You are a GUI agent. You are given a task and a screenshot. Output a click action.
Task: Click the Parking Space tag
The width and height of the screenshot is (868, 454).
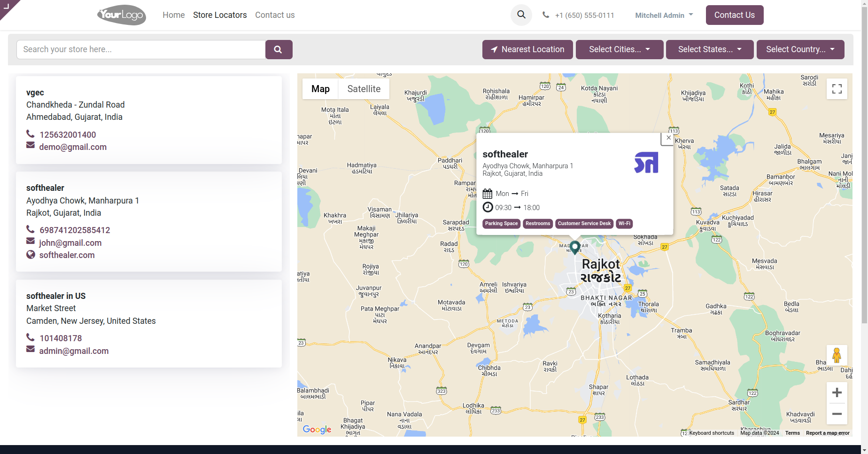501,224
